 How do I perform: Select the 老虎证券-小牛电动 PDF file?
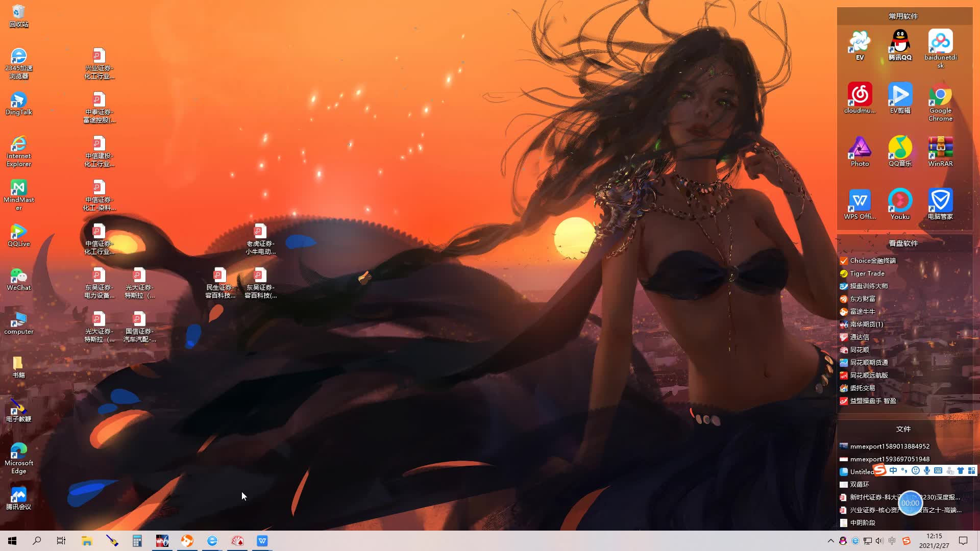[x=260, y=239]
